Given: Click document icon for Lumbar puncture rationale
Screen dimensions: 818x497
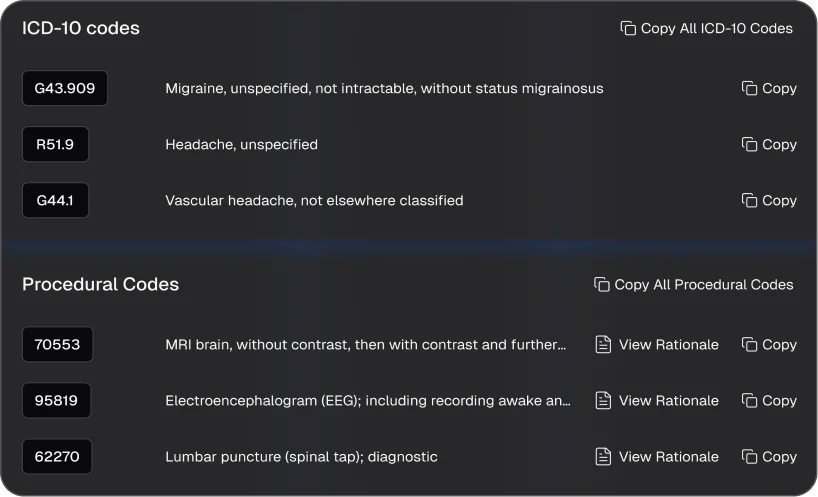Looking at the screenshot, I should pyautogui.click(x=603, y=456).
